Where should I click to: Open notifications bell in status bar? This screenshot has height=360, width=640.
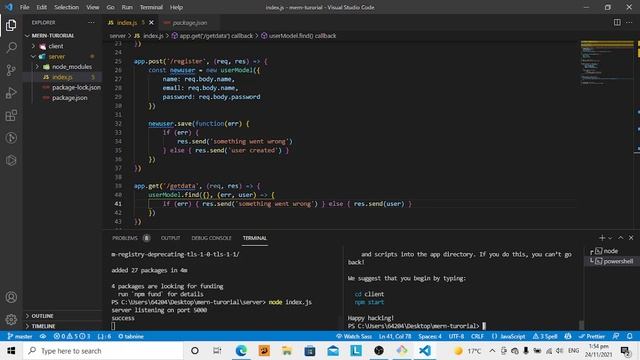629,336
